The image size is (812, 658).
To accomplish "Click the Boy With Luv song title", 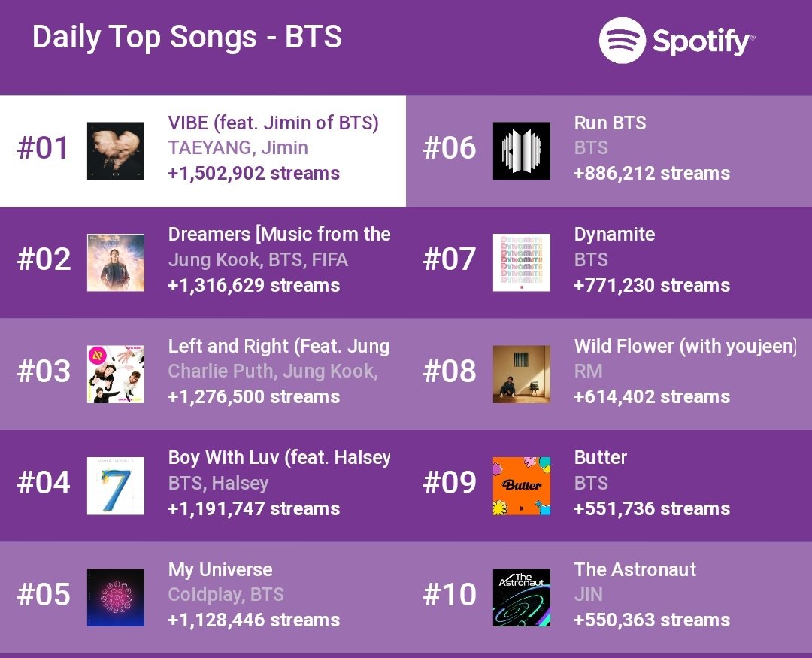I will [280, 458].
